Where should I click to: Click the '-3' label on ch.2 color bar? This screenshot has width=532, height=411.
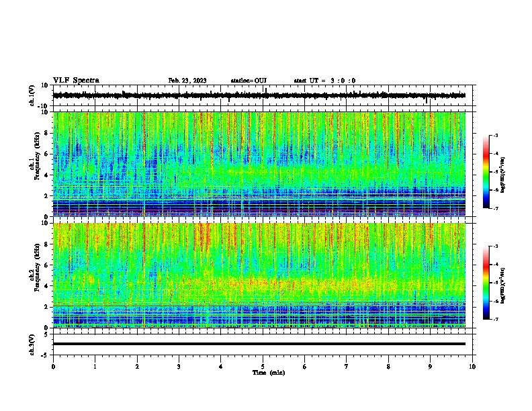[496, 246]
